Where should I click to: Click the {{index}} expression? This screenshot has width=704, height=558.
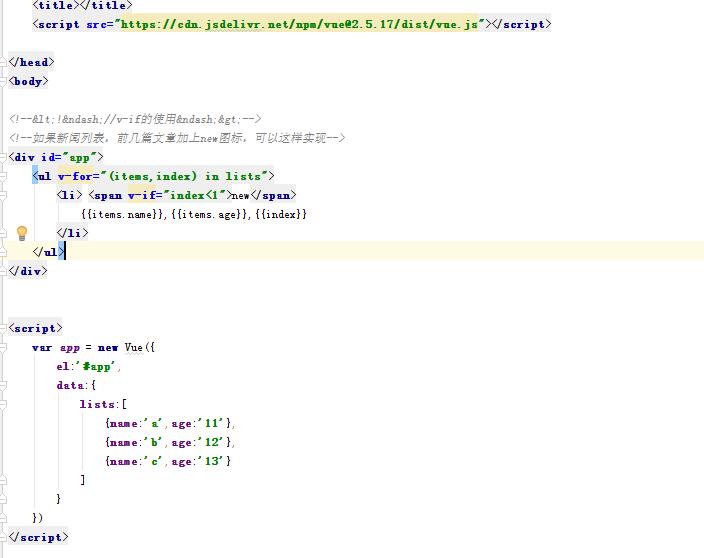tap(281, 214)
